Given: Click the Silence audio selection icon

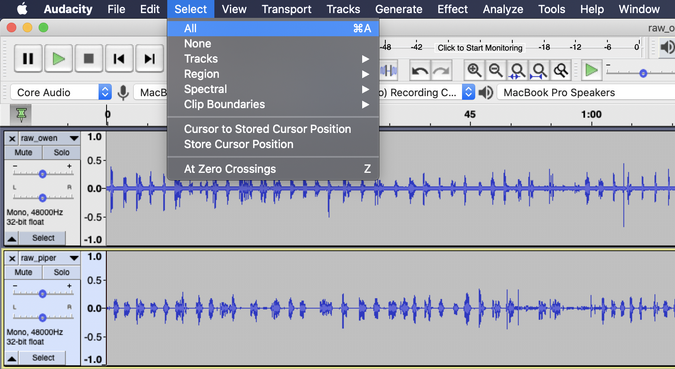Looking at the screenshot, I should point(388,71).
